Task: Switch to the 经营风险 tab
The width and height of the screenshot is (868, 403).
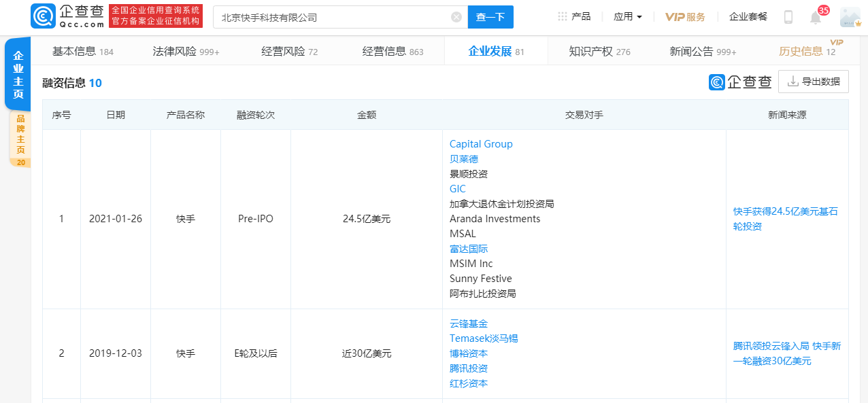Action: pyautogui.click(x=289, y=51)
